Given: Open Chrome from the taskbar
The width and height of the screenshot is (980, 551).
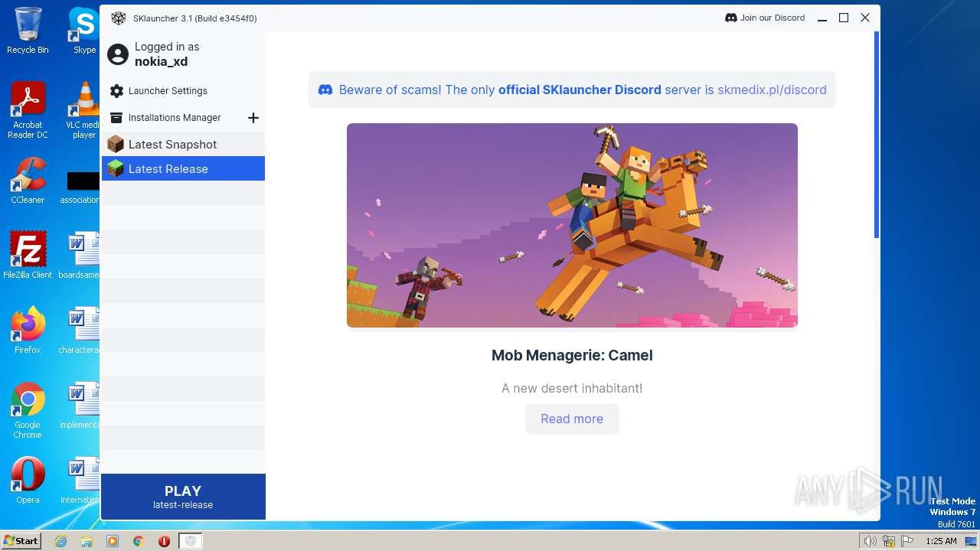Looking at the screenshot, I should (x=139, y=541).
